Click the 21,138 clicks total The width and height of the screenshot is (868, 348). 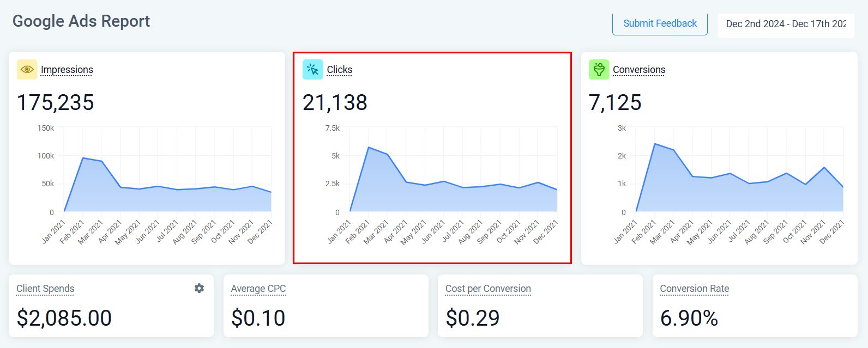(335, 102)
